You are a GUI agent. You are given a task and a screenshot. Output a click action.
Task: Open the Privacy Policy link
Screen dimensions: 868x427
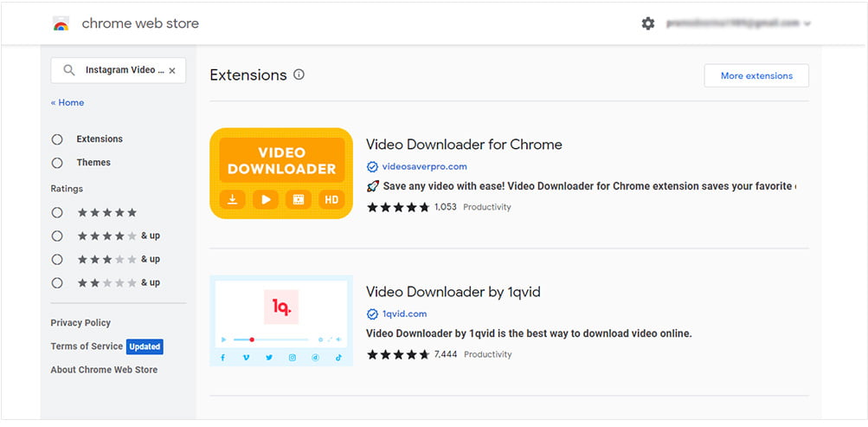[80, 323]
